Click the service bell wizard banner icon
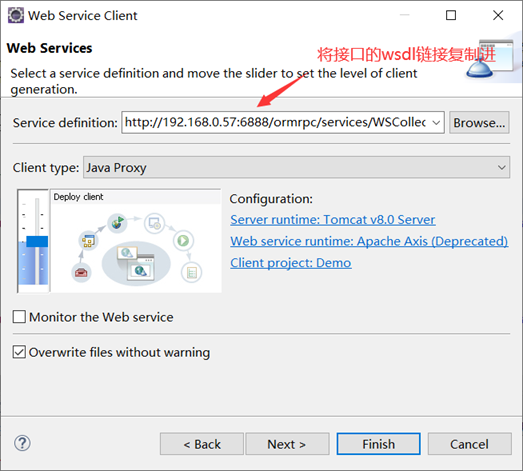The image size is (523, 471). pyautogui.click(x=490, y=60)
